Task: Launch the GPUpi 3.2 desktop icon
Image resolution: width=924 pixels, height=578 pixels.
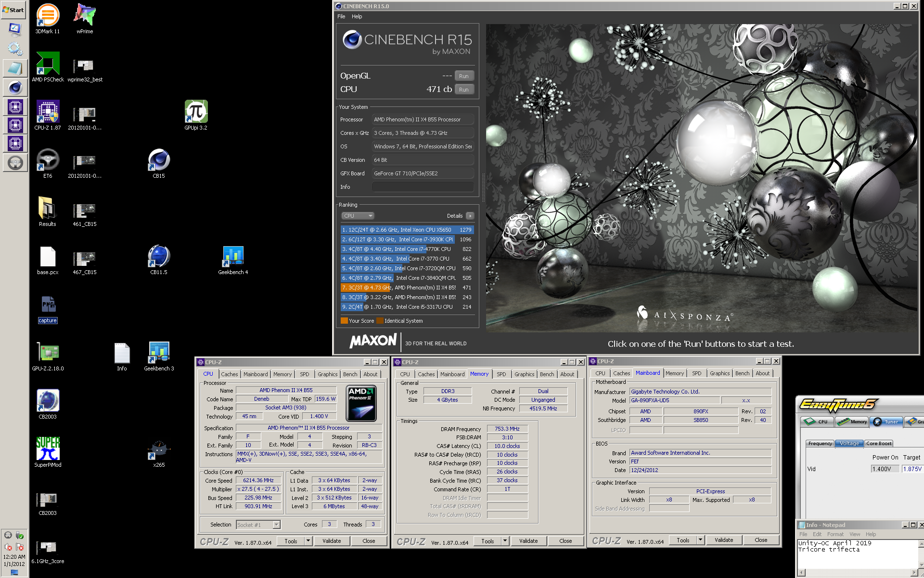Action: [196, 115]
